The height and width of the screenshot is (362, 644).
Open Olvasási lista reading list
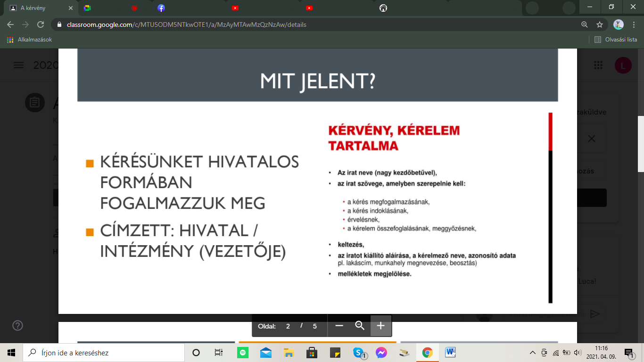pyautogui.click(x=616, y=40)
